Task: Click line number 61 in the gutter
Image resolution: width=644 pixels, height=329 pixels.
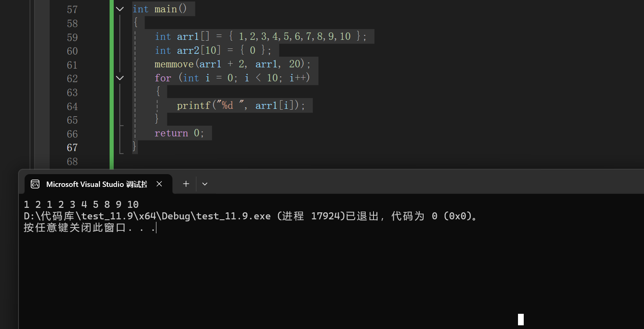Action: click(72, 65)
